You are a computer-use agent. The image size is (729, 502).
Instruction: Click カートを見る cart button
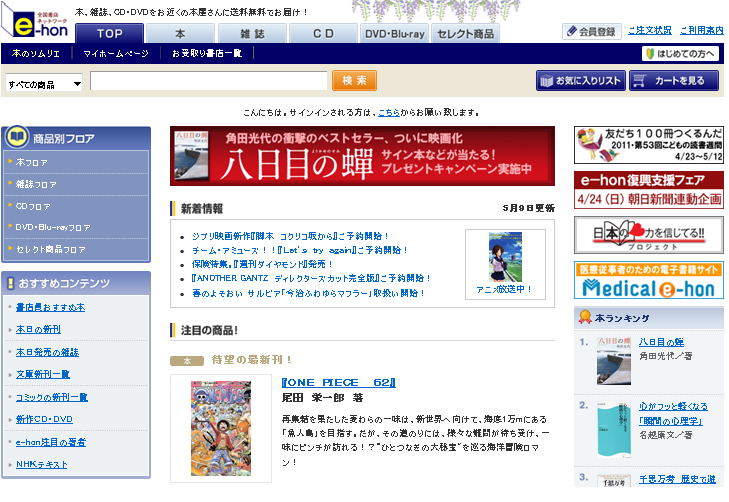[x=674, y=81]
